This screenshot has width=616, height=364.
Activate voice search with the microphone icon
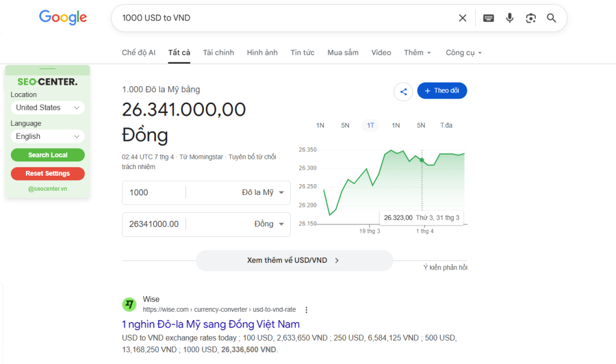(510, 18)
